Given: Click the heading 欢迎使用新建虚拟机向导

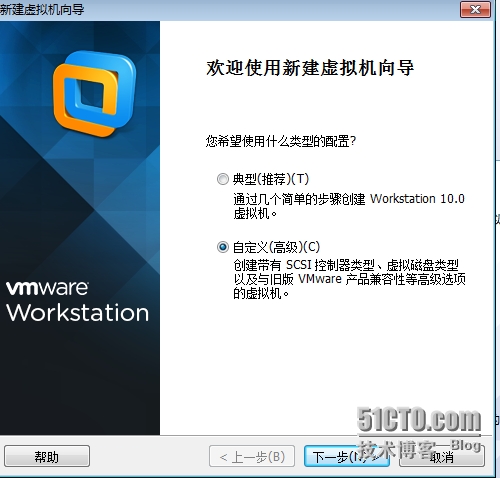Looking at the screenshot, I should pos(310,68).
